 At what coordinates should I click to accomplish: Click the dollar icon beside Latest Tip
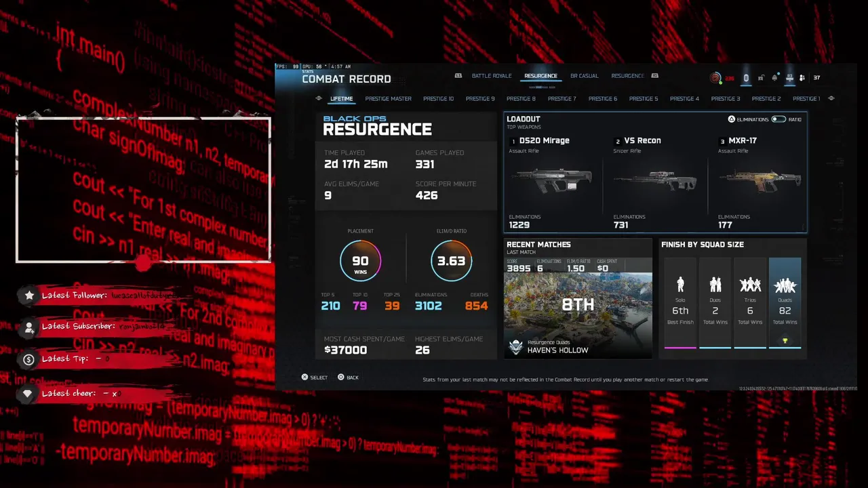[x=28, y=360]
